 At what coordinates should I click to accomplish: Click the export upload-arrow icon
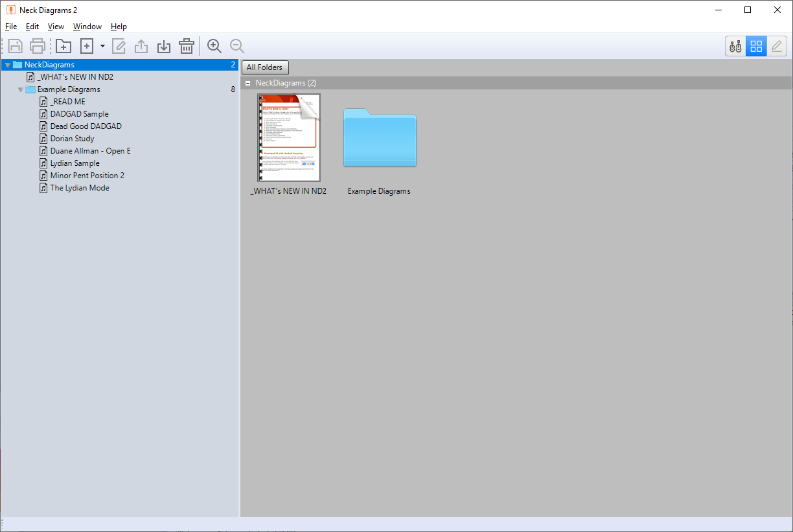pos(141,46)
